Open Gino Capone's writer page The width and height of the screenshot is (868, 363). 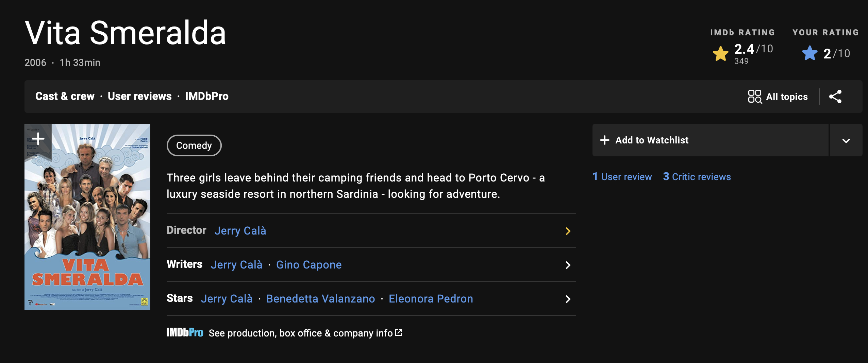click(309, 265)
